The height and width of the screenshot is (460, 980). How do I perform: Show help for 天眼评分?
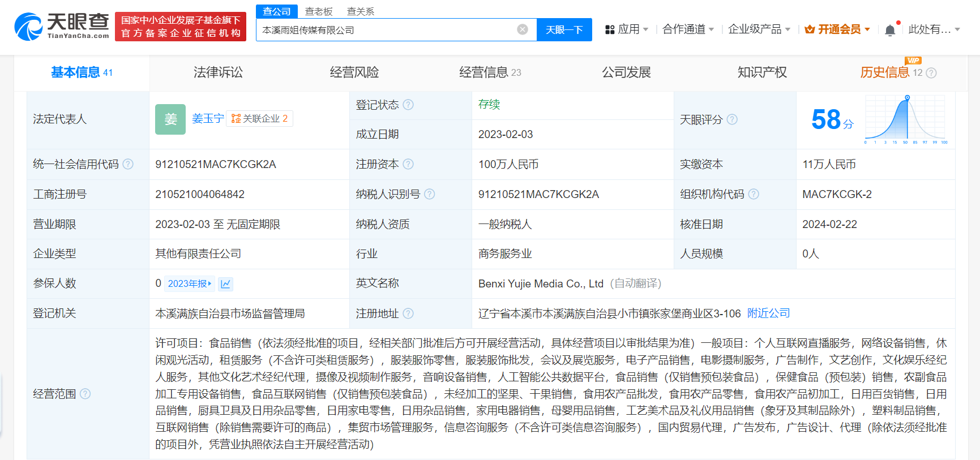(x=732, y=119)
